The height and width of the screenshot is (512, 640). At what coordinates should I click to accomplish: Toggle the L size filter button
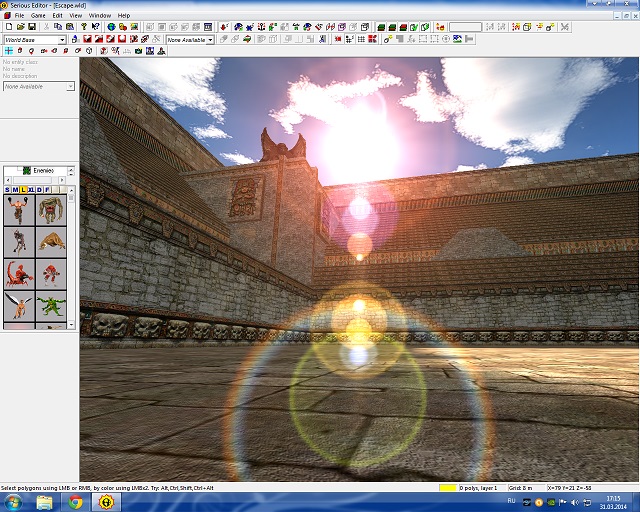pyautogui.click(x=23, y=190)
